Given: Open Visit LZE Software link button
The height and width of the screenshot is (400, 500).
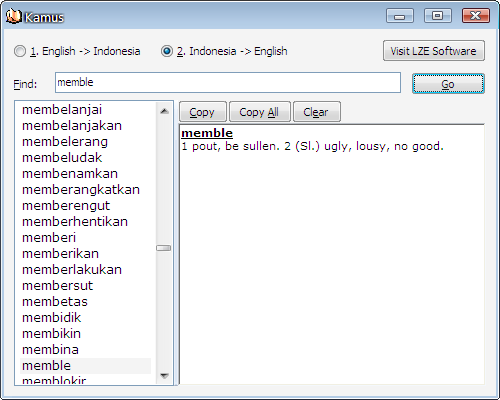Looking at the screenshot, I should click(x=434, y=51).
